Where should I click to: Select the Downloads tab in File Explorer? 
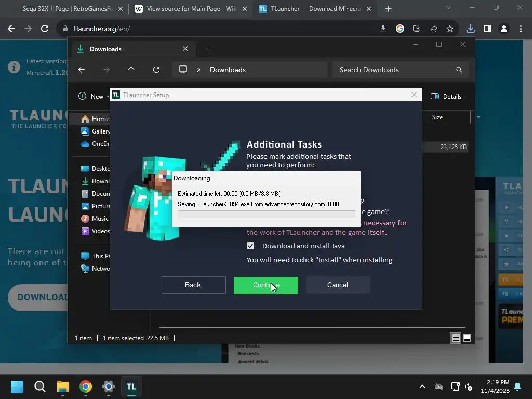click(134, 49)
